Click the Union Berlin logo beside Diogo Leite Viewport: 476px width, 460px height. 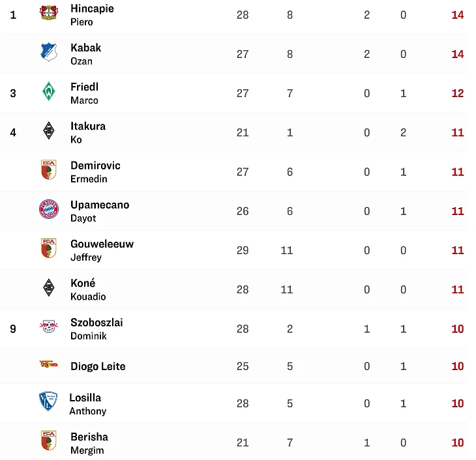(48, 366)
